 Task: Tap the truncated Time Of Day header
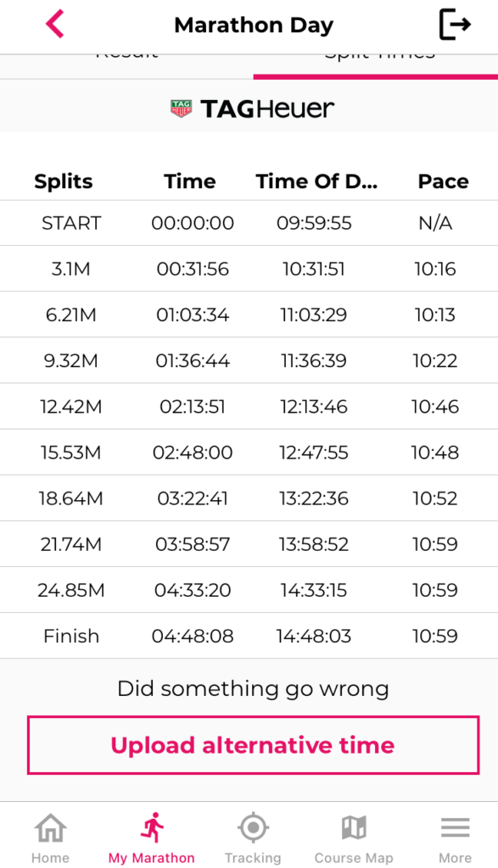(316, 181)
